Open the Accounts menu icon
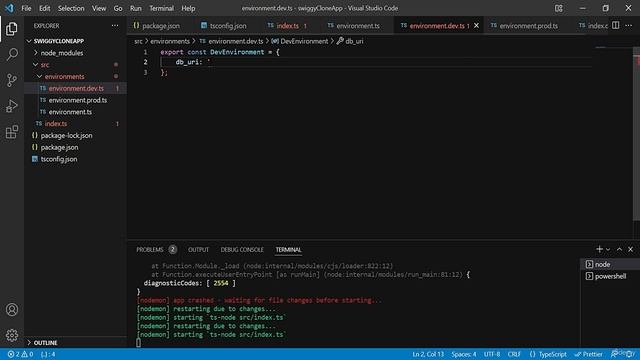The image size is (640, 360). point(12,310)
